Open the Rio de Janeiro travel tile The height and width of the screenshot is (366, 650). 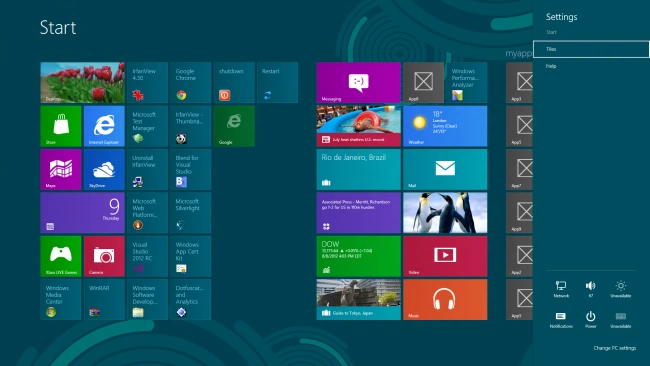[x=359, y=170]
